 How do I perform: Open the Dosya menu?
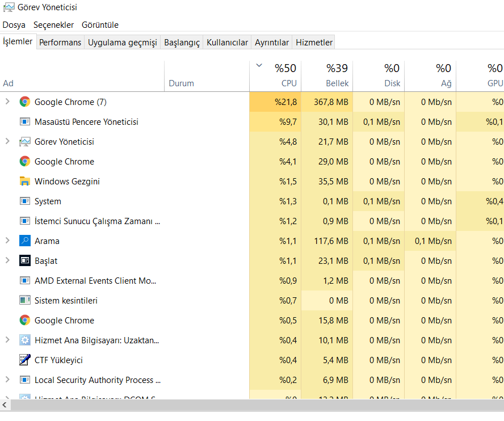click(14, 25)
